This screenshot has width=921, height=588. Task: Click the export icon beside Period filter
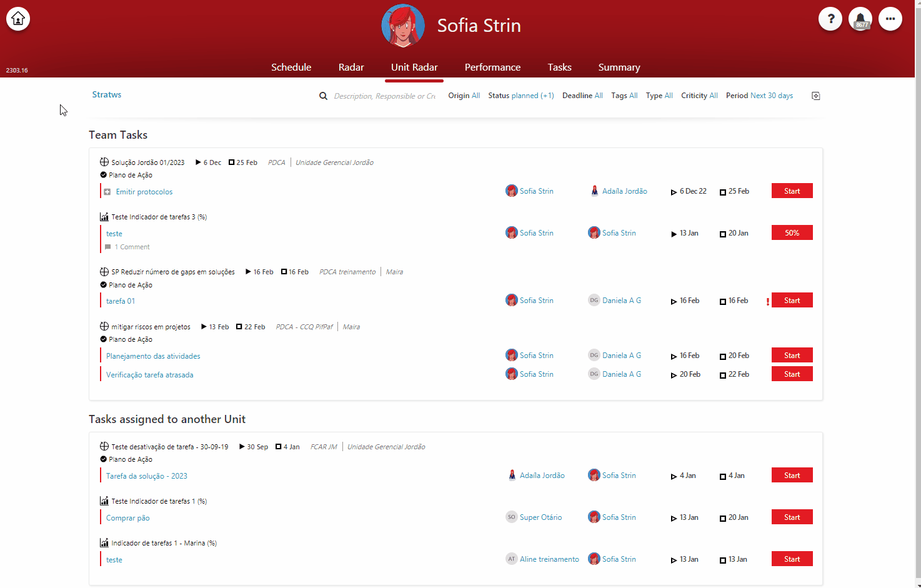pos(815,96)
